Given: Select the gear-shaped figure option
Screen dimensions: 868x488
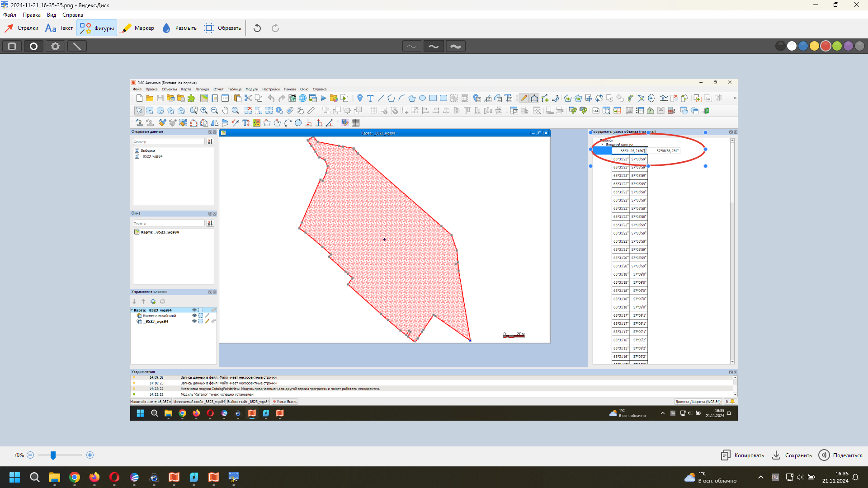Looking at the screenshot, I should (55, 46).
